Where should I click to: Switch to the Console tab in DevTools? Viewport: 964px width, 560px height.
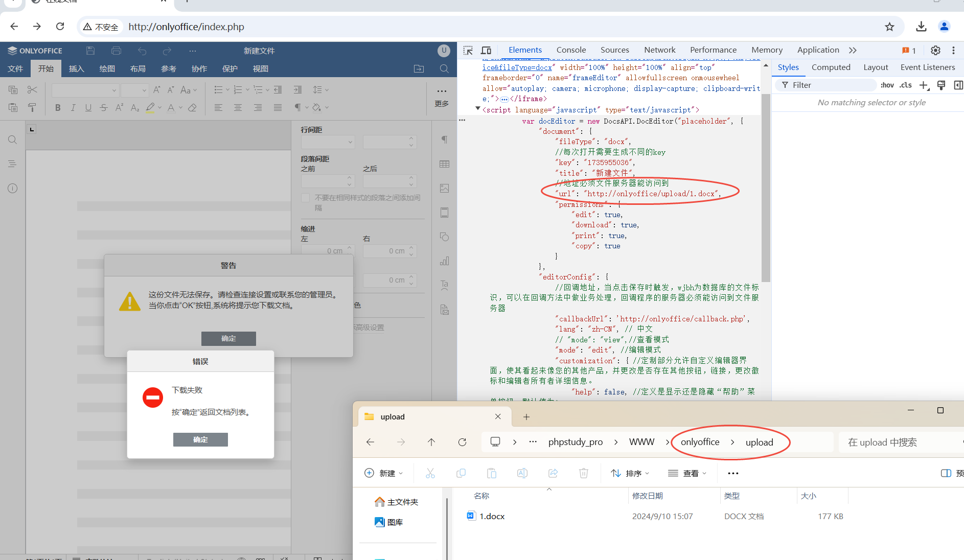coord(571,50)
